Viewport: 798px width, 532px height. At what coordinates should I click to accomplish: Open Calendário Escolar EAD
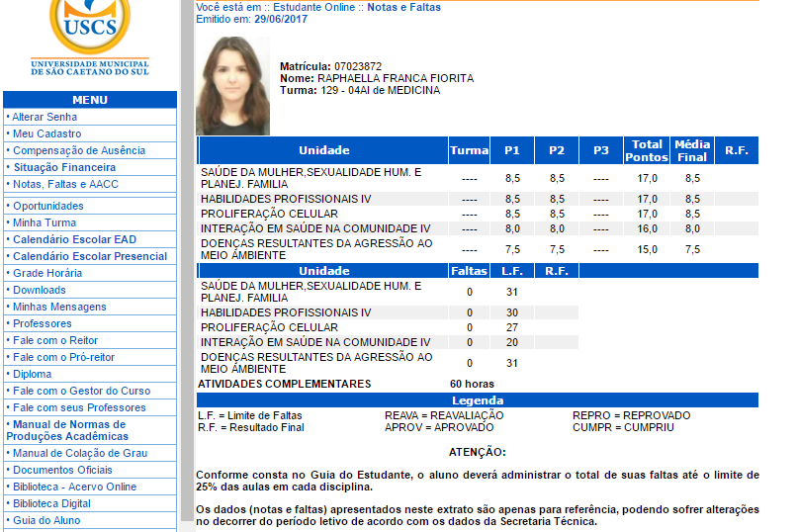74,239
